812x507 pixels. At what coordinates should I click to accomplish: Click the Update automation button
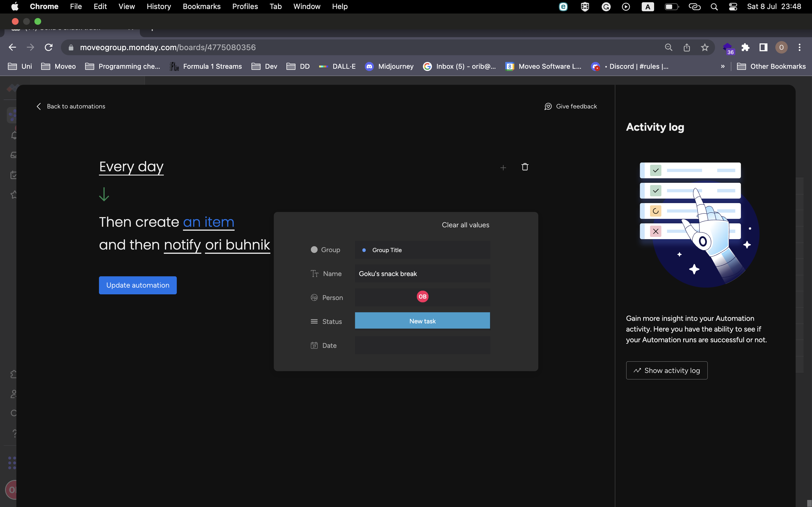(x=138, y=285)
